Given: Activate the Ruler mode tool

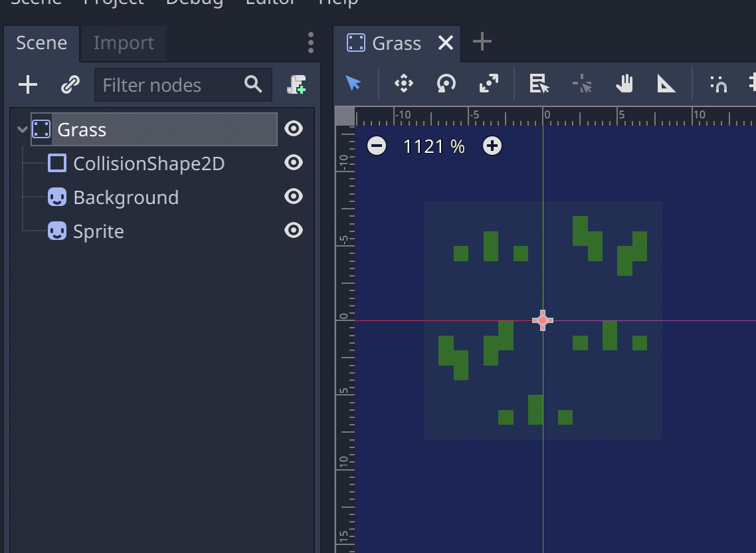Looking at the screenshot, I should (x=667, y=84).
